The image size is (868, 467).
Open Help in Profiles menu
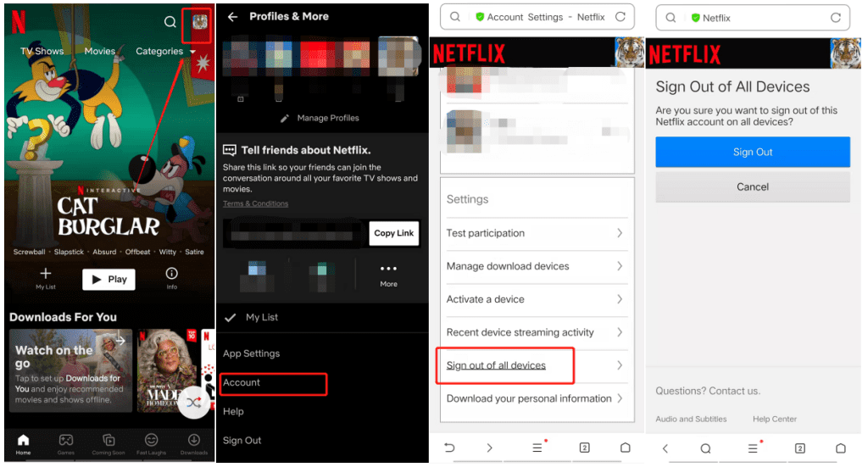point(233,412)
